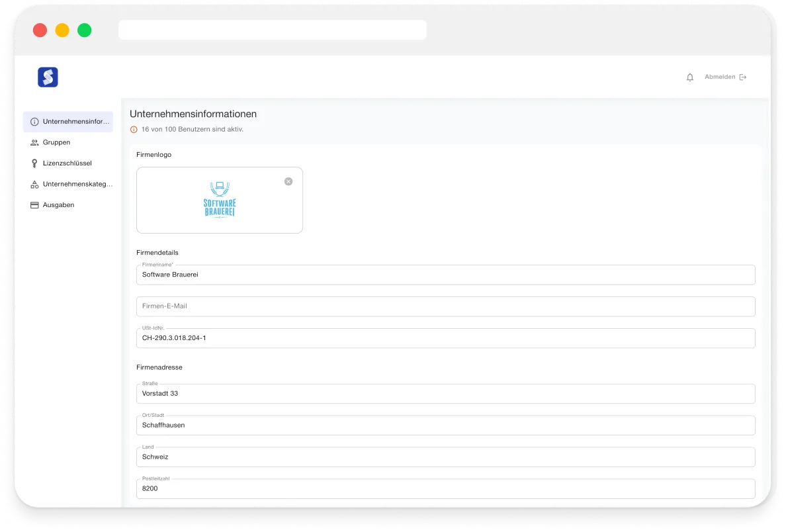
Task: Select the Gruppen sidebar icon
Action: [34, 142]
